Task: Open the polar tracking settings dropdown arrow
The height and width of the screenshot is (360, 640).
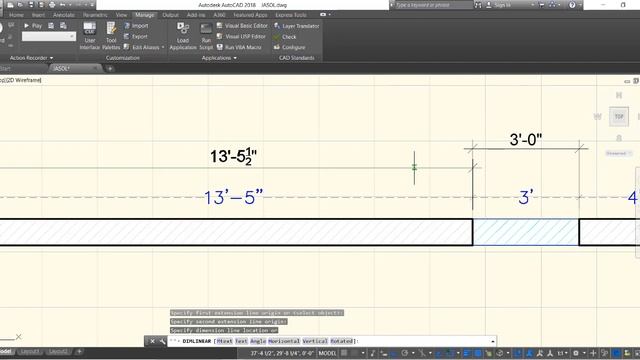Action: (413, 353)
